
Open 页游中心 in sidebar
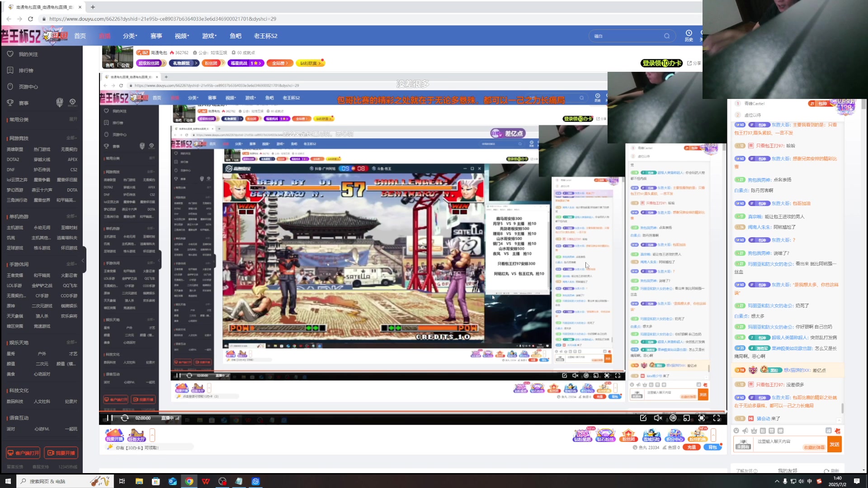tap(23, 87)
